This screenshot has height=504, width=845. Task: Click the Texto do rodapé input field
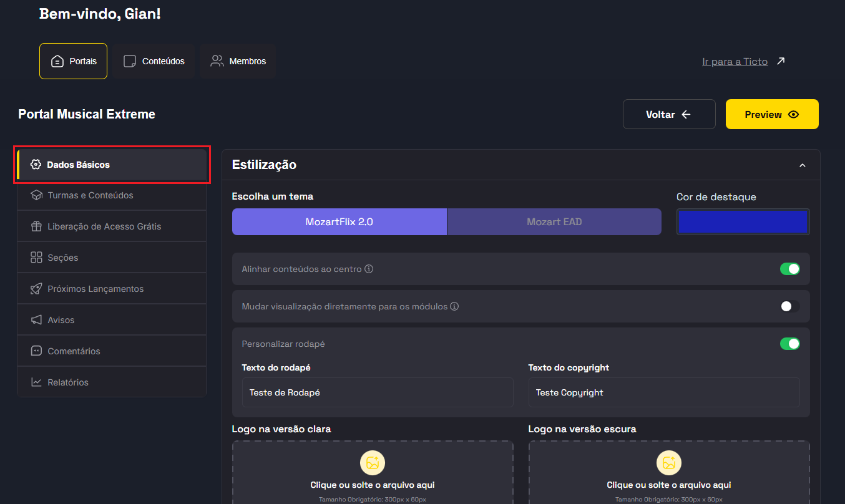coord(378,392)
